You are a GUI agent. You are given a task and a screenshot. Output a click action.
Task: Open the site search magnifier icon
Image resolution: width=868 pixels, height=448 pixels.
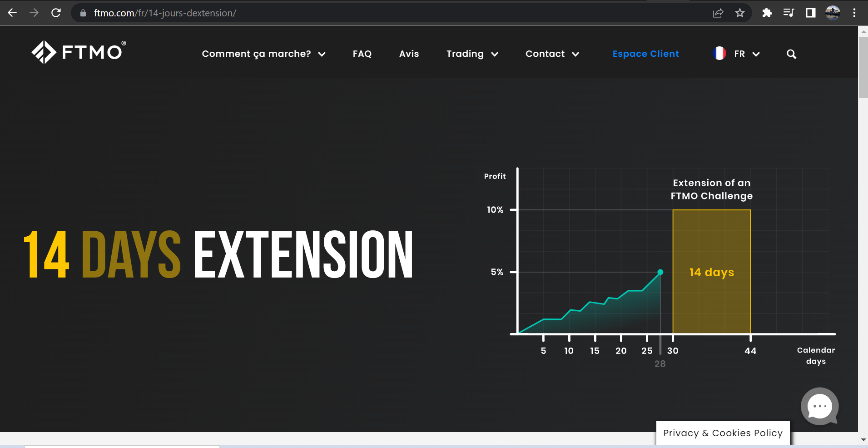pyautogui.click(x=791, y=54)
